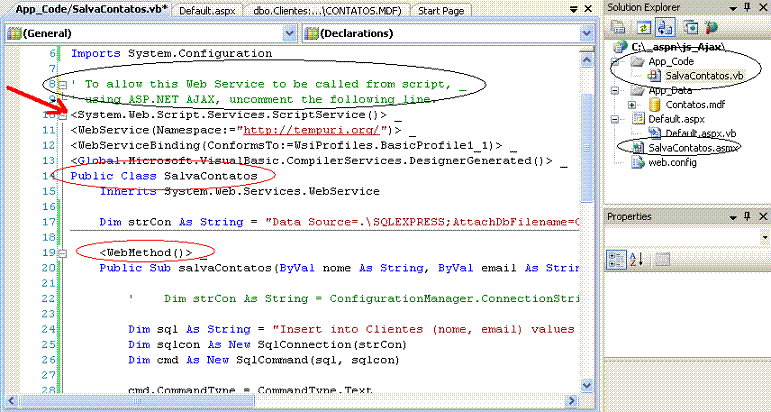Click the code editor scroll up arrow
The height and width of the screenshot is (412, 771).
pos(587,60)
